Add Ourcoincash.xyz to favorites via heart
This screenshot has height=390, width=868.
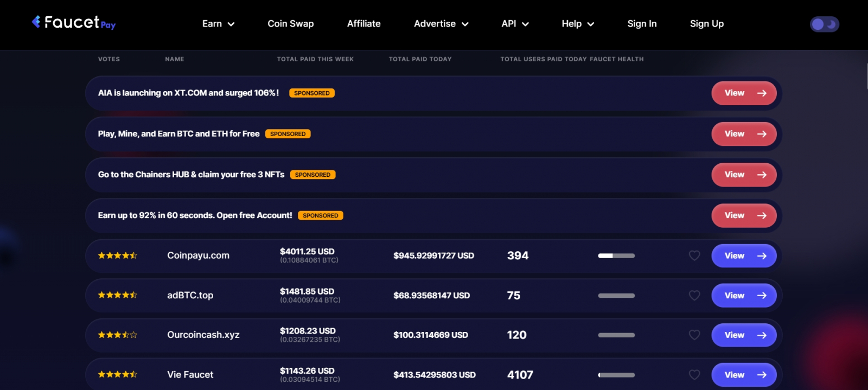point(694,335)
